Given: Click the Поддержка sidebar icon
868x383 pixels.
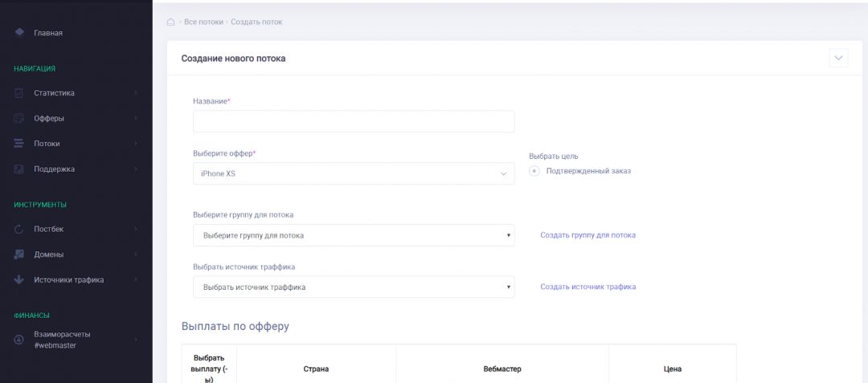Looking at the screenshot, I should (x=19, y=169).
